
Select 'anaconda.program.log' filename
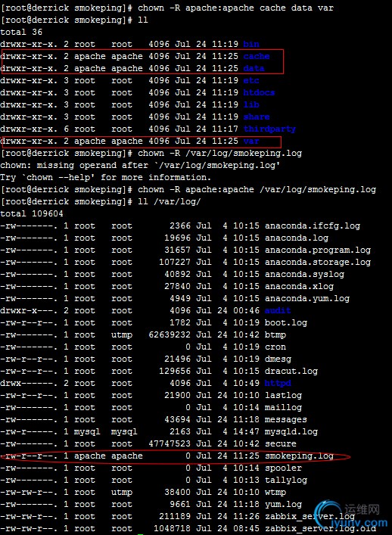pos(318,250)
